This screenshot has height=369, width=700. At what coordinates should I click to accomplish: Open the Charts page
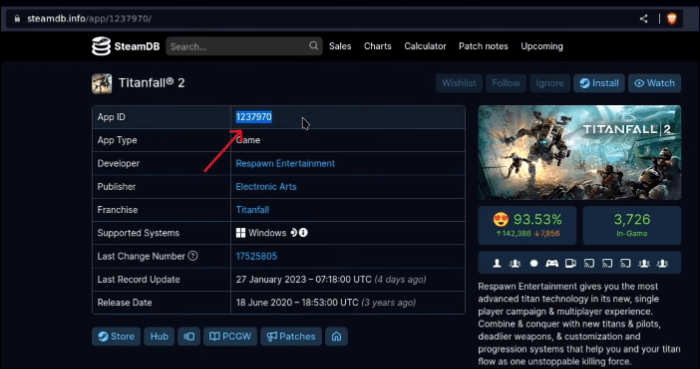tap(378, 46)
